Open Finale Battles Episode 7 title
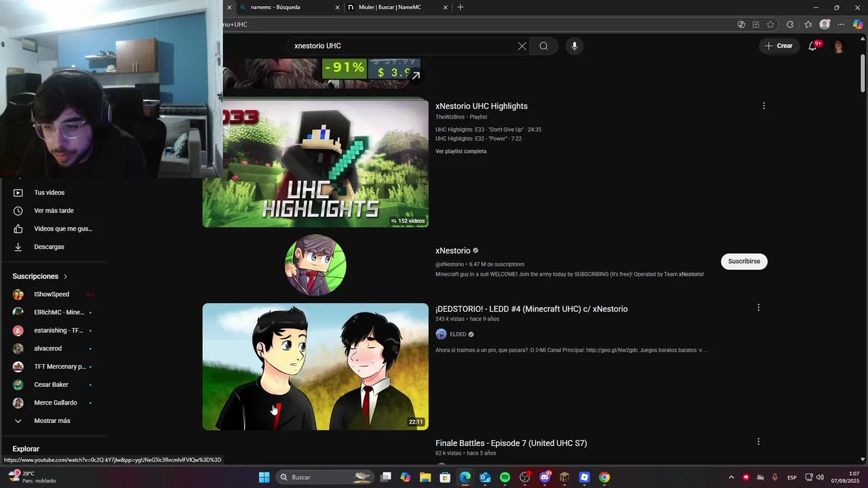 [511, 443]
